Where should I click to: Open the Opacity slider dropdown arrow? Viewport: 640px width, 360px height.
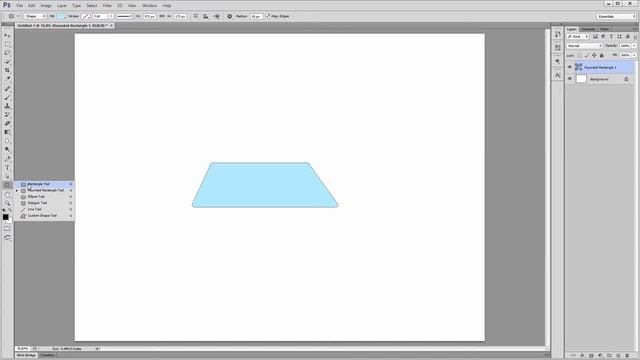click(634, 46)
